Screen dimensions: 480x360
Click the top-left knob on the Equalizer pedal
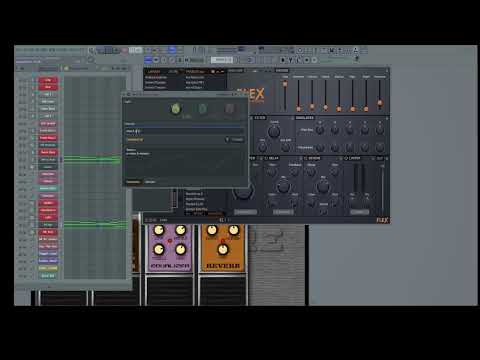(x=159, y=230)
